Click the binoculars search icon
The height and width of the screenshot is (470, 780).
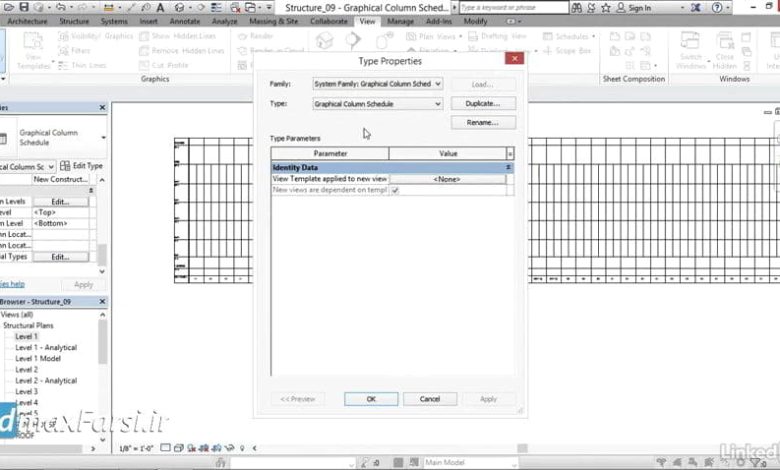point(577,7)
